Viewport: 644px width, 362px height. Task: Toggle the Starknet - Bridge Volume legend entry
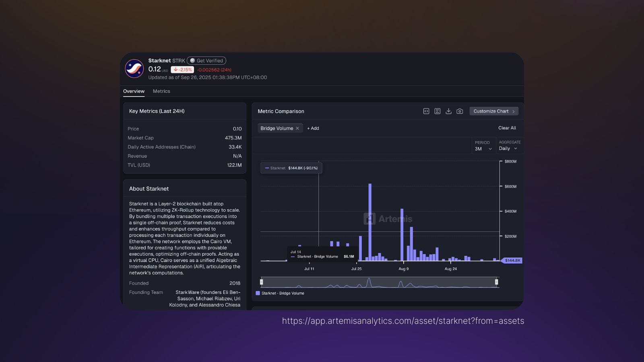click(x=283, y=293)
